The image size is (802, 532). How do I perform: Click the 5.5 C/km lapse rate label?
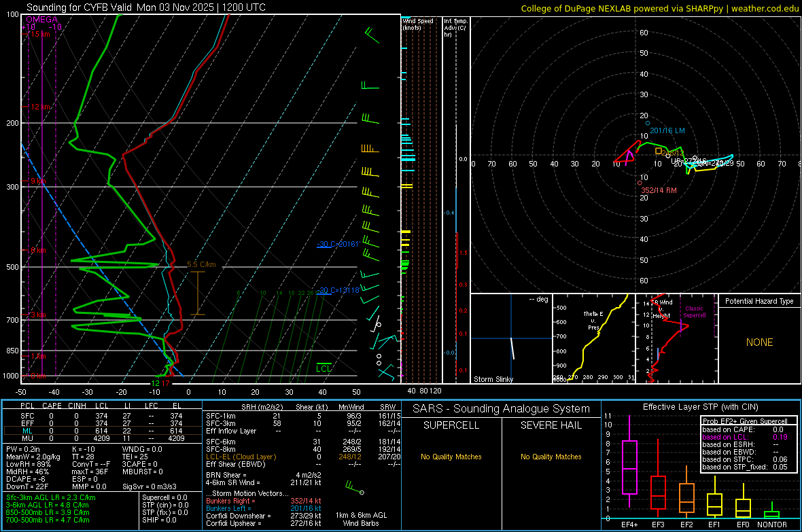[202, 264]
